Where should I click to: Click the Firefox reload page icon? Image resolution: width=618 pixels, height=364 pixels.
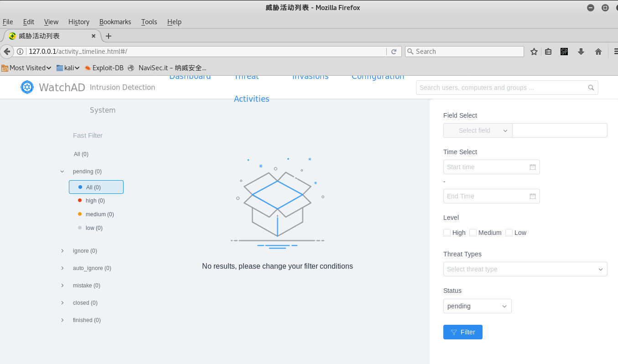[x=394, y=52]
